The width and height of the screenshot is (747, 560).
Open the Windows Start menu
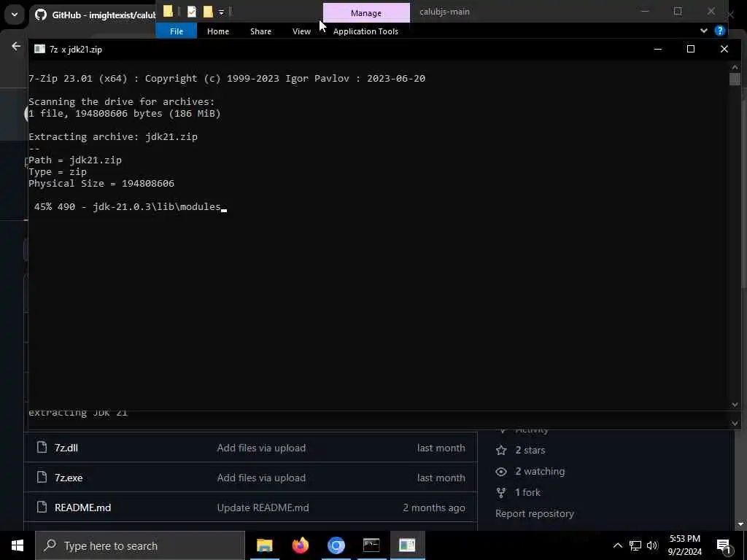(18, 545)
